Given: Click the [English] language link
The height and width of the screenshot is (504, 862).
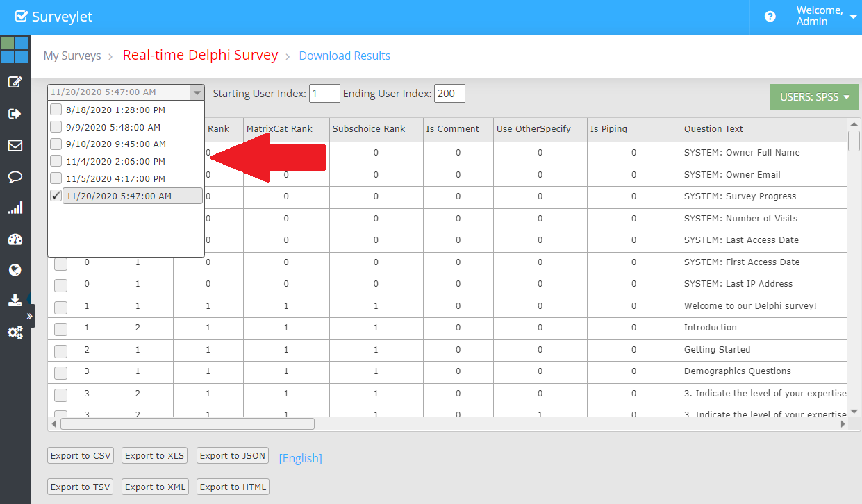Looking at the screenshot, I should pos(300,458).
